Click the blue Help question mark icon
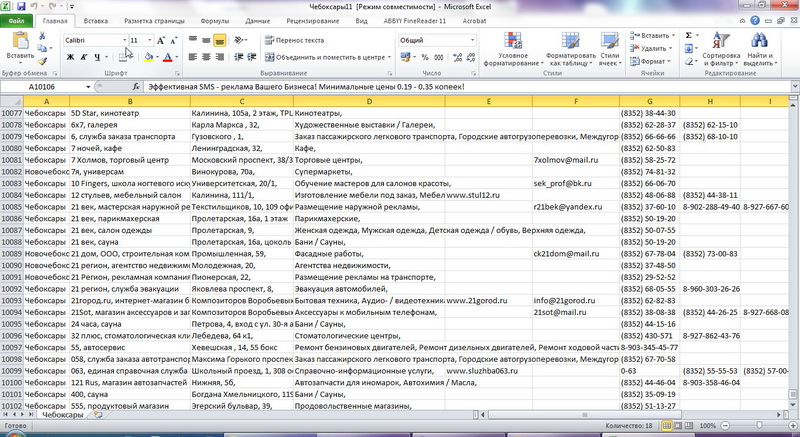 coord(755,21)
